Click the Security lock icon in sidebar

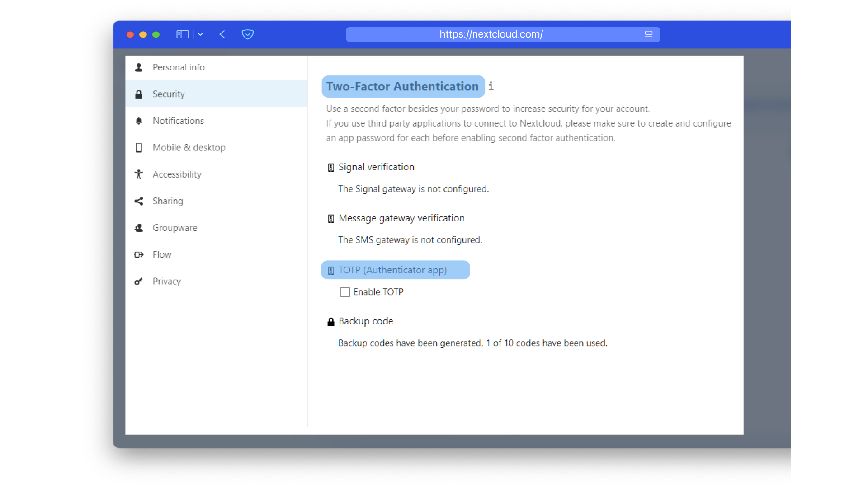(x=139, y=94)
